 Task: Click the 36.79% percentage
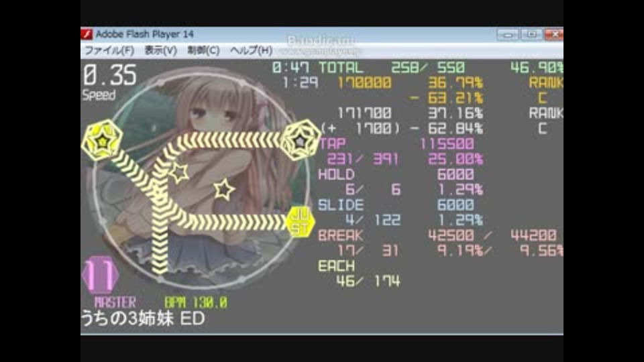(x=455, y=83)
